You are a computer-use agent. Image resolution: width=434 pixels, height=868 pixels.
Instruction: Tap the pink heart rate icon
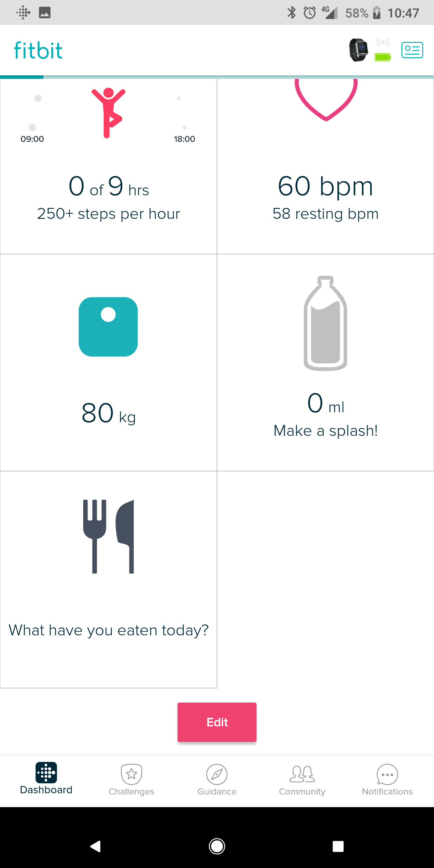click(326, 99)
